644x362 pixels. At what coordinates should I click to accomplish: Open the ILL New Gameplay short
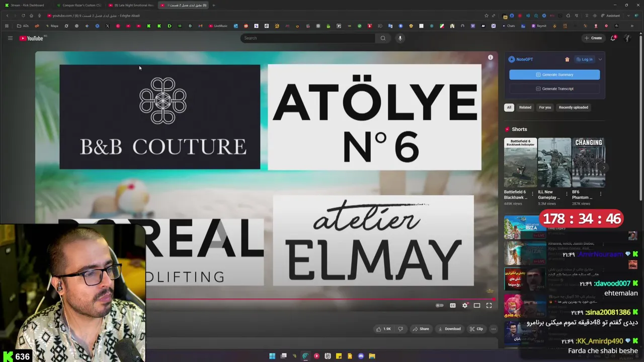tap(554, 162)
